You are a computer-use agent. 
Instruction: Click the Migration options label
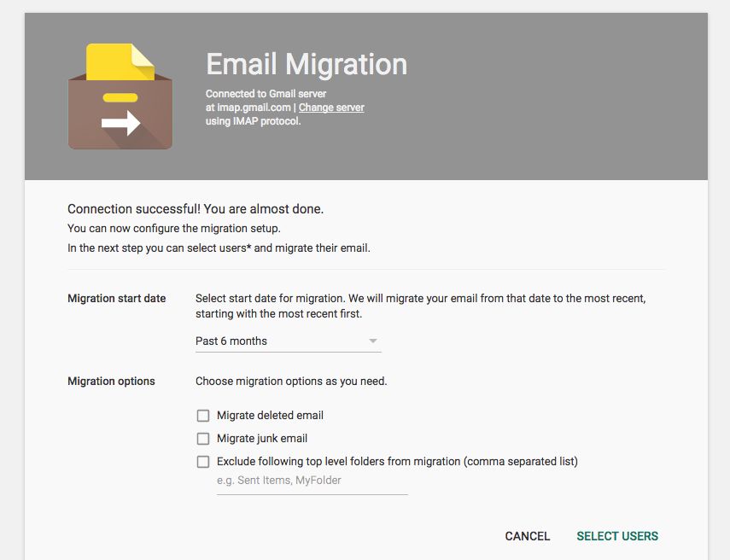click(x=111, y=382)
